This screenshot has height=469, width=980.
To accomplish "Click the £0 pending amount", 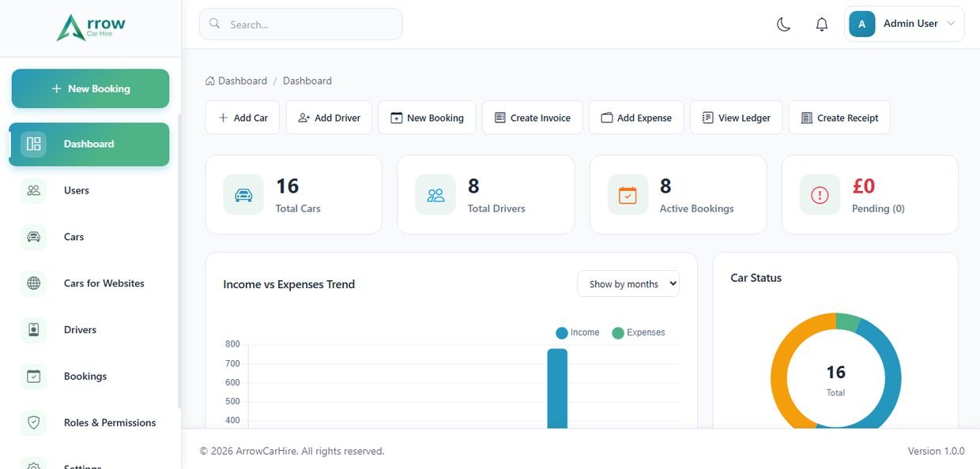I will tap(864, 186).
